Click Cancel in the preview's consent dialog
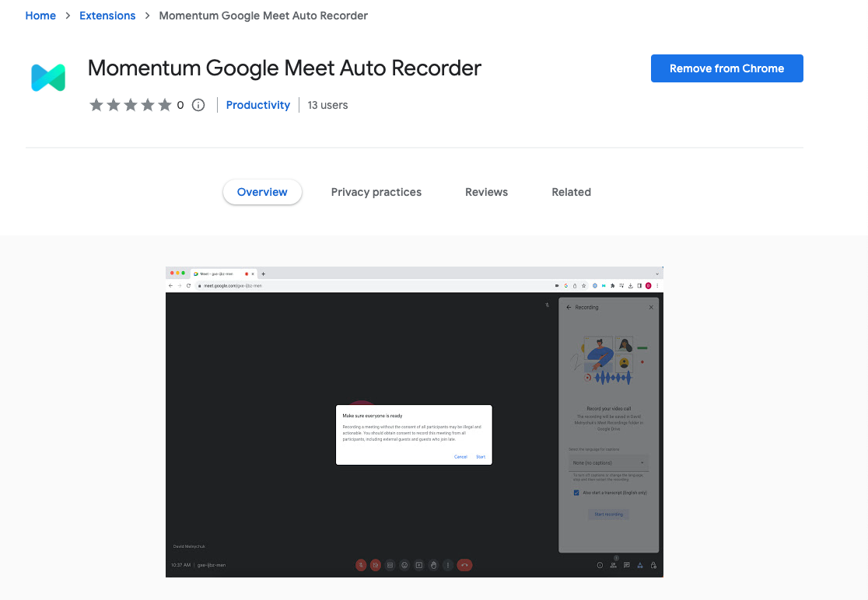 (x=460, y=457)
